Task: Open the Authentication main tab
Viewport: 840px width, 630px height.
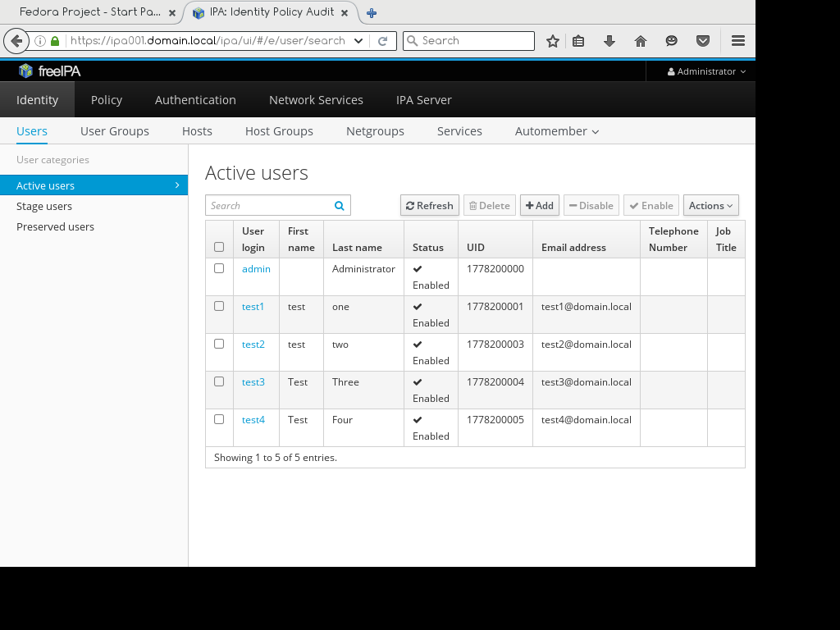Action: pos(195,99)
